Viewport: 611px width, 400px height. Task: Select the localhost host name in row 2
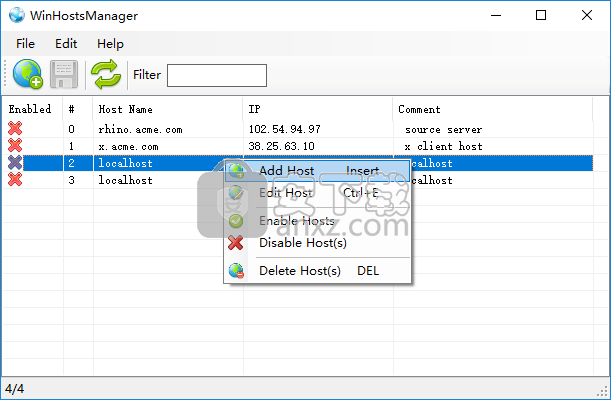(125, 163)
